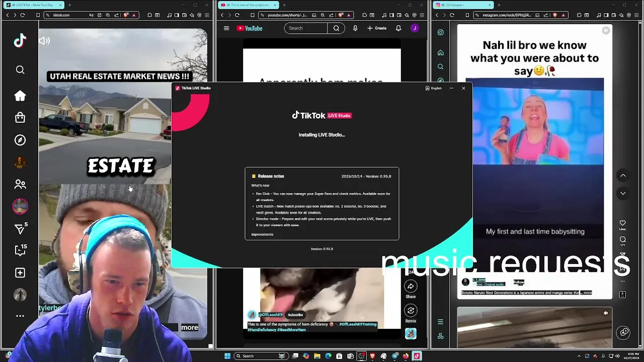Open the TikTok Shop bag icon
The width and height of the screenshot is (644, 362).
tap(20, 118)
